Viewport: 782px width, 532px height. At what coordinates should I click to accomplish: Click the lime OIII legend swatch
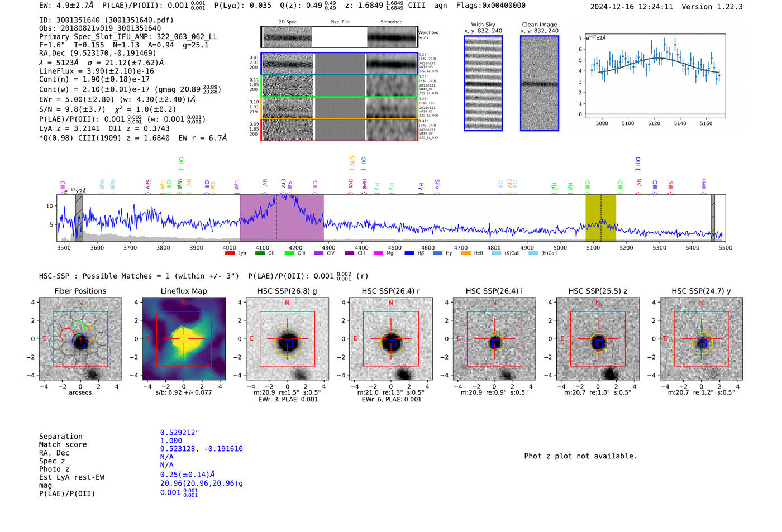pyautogui.click(x=289, y=253)
